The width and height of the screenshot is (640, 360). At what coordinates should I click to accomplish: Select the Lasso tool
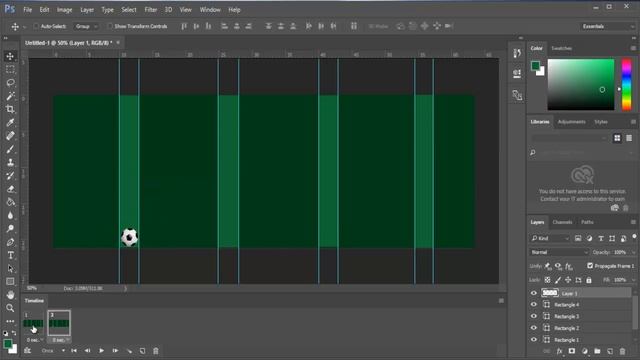pyautogui.click(x=10, y=82)
